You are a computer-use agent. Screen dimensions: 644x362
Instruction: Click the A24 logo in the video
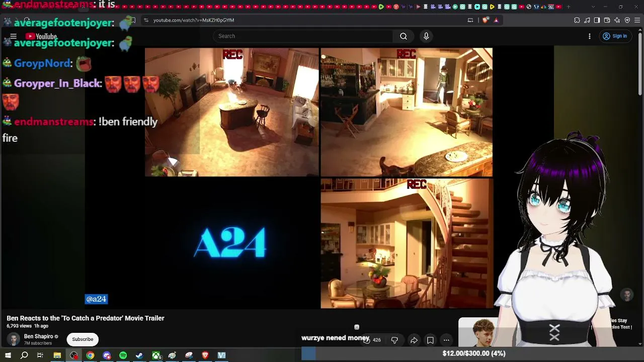click(230, 242)
